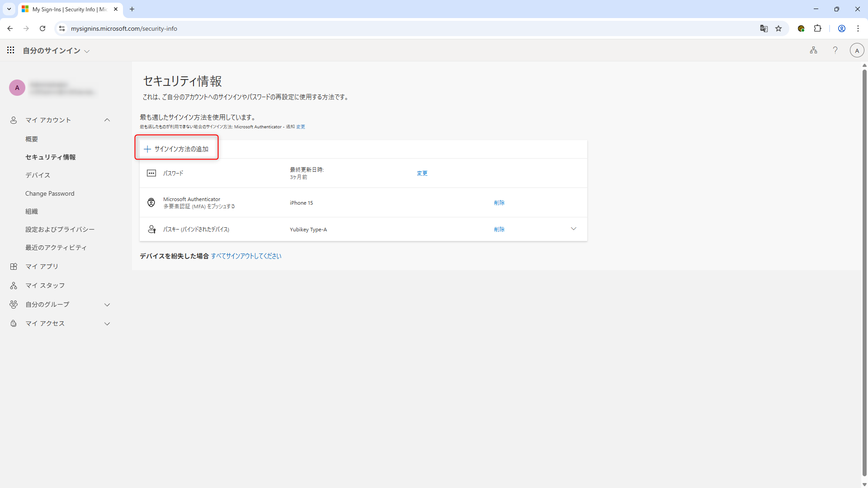Go to Change Password in sidebar
The image size is (868, 488).
[x=50, y=193]
